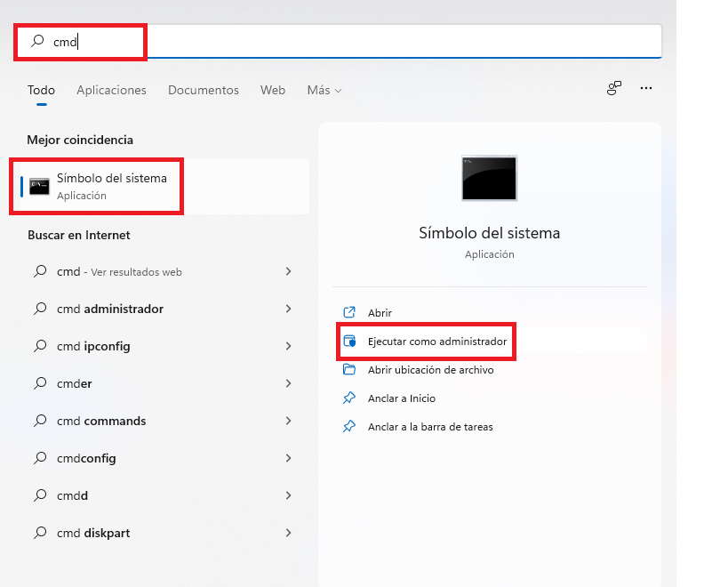Click the account filter icon near top right

[x=613, y=88]
